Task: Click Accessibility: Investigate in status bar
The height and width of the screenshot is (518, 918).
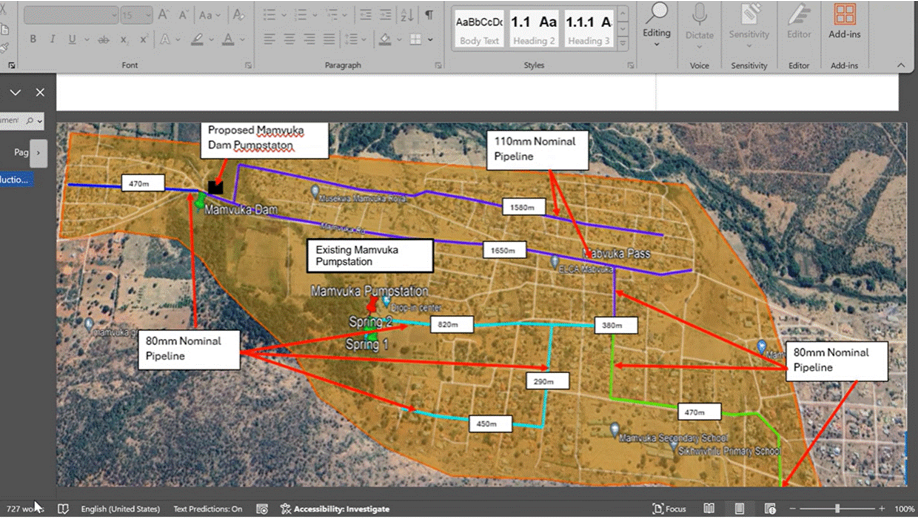Action: click(x=335, y=509)
